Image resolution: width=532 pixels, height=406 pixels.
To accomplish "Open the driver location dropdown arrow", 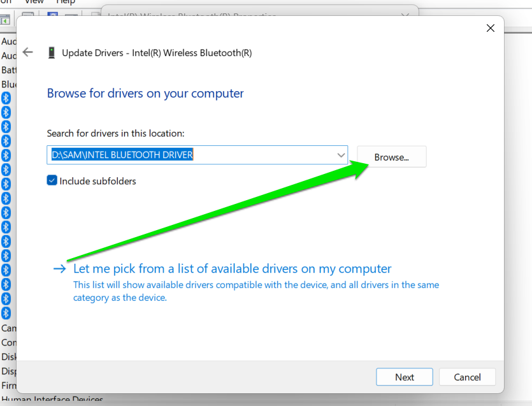I will pyautogui.click(x=341, y=155).
